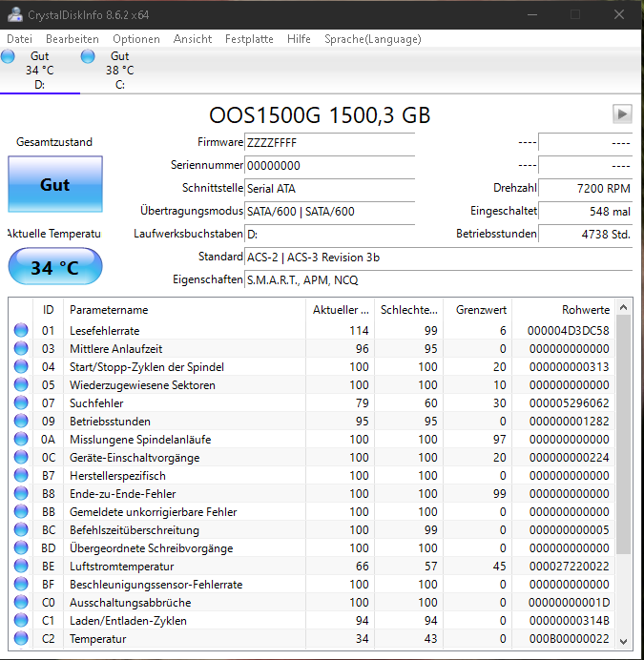Click status orb for Gemeldete unkorrigierbare Fehler
This screenshot has width=644, height=660.
point(21,511)
